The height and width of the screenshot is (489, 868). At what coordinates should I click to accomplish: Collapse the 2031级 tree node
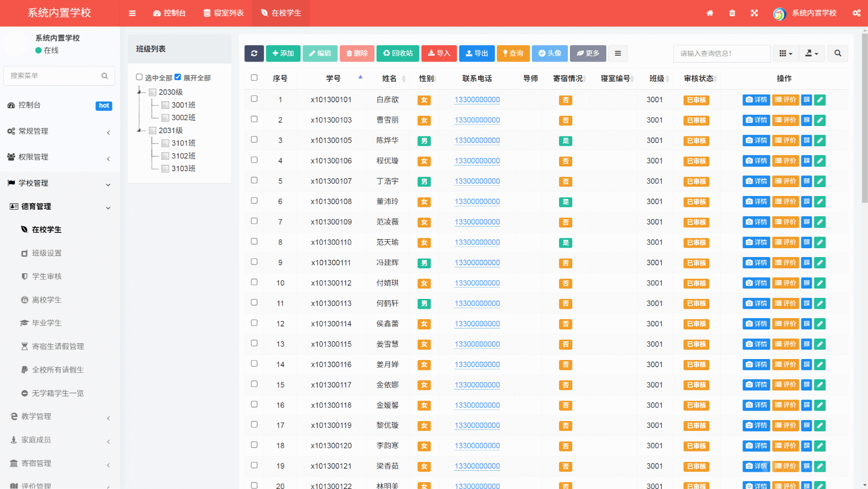point(140,130)
